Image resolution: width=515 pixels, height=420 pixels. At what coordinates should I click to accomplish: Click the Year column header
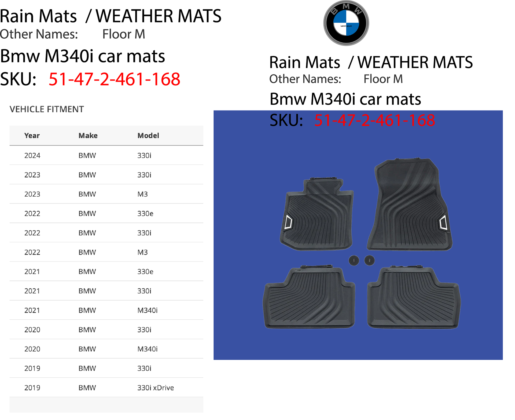(32, 136)
